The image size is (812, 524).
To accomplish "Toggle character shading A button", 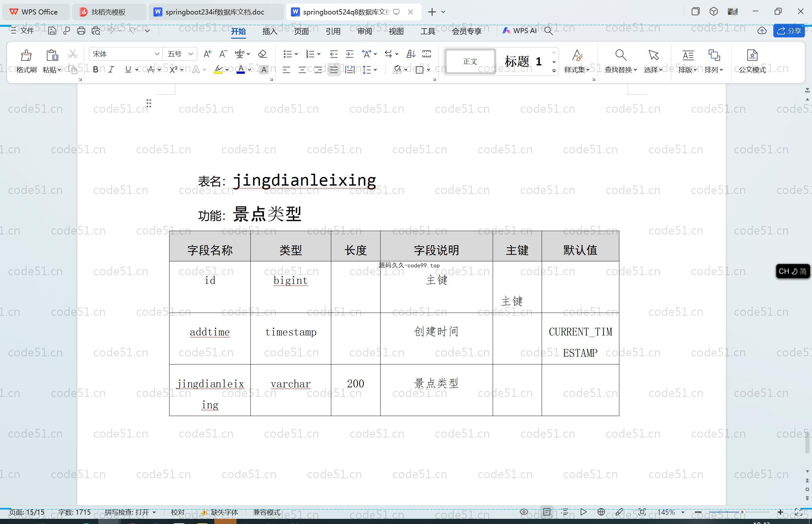I will click(264, 70).
